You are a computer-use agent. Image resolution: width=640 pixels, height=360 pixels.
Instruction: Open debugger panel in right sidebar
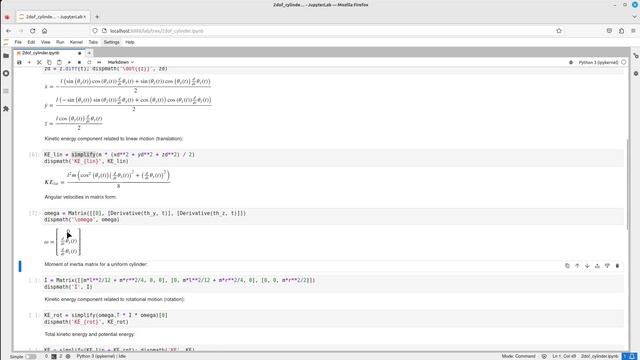(x=636, y=73)
